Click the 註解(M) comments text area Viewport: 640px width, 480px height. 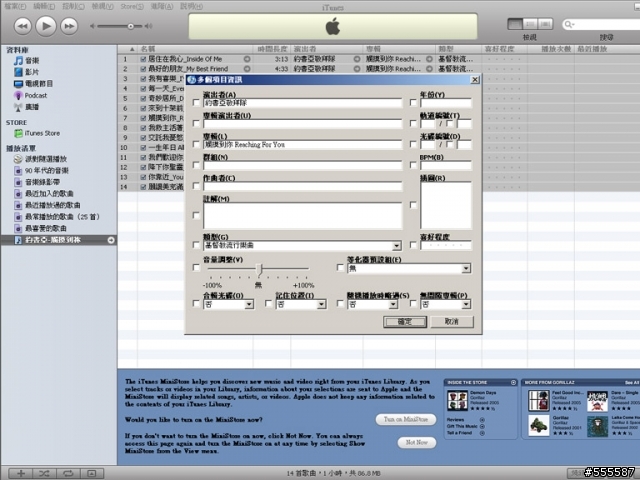[x=302, y=216]
